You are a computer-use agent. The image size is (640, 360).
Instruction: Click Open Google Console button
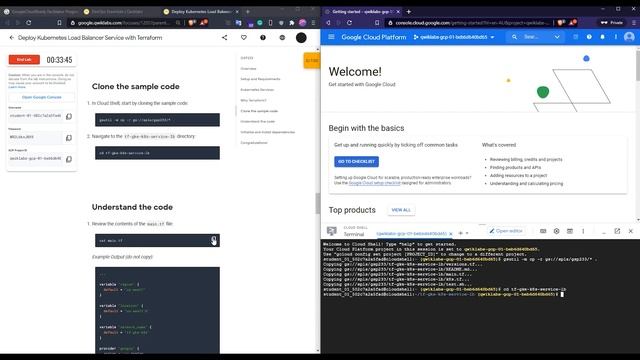pyautogui.click(x=42, y=97)
